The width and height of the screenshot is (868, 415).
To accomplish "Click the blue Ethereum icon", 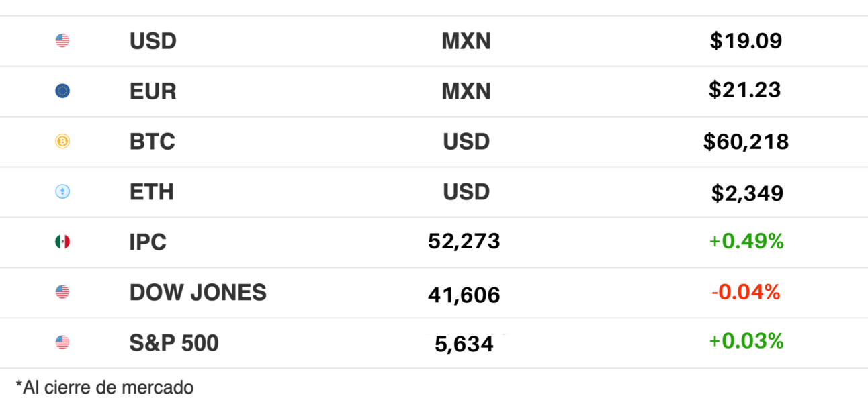I will coord(62,192).
